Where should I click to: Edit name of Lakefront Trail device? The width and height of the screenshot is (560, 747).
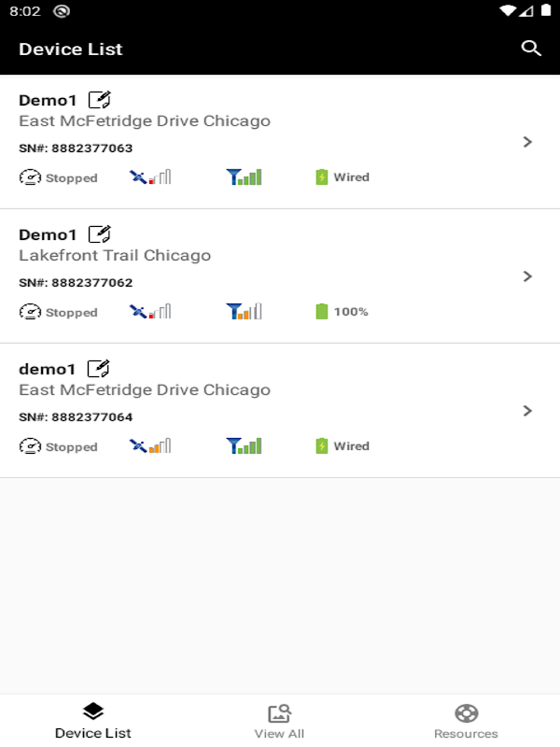(x=100, y=234)
